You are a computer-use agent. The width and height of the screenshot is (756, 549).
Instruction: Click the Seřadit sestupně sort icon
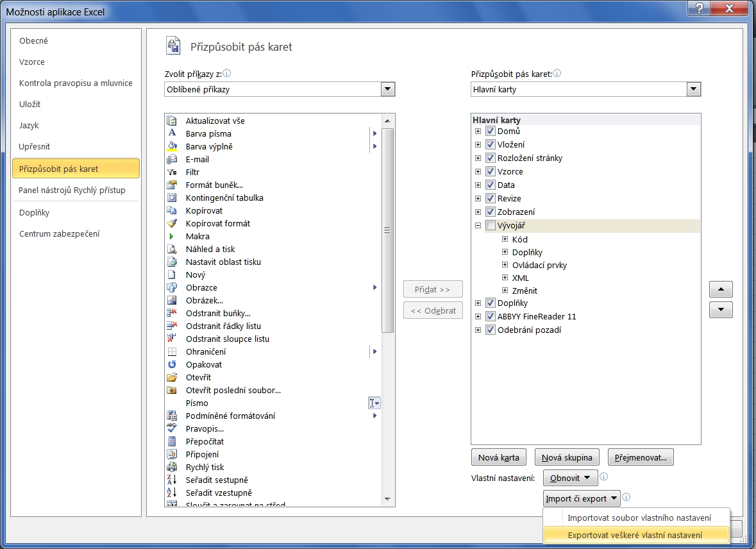(172, 480)
